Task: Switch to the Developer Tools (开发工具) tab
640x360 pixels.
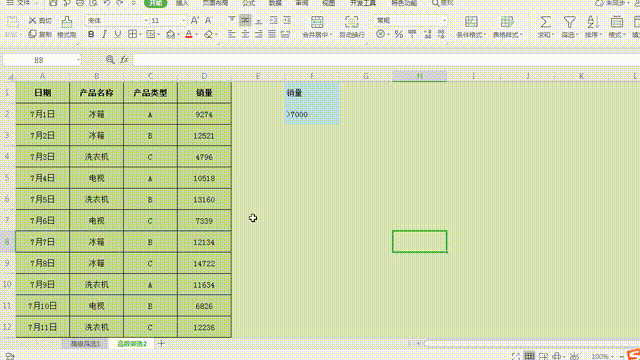Action: coord(363,3)
